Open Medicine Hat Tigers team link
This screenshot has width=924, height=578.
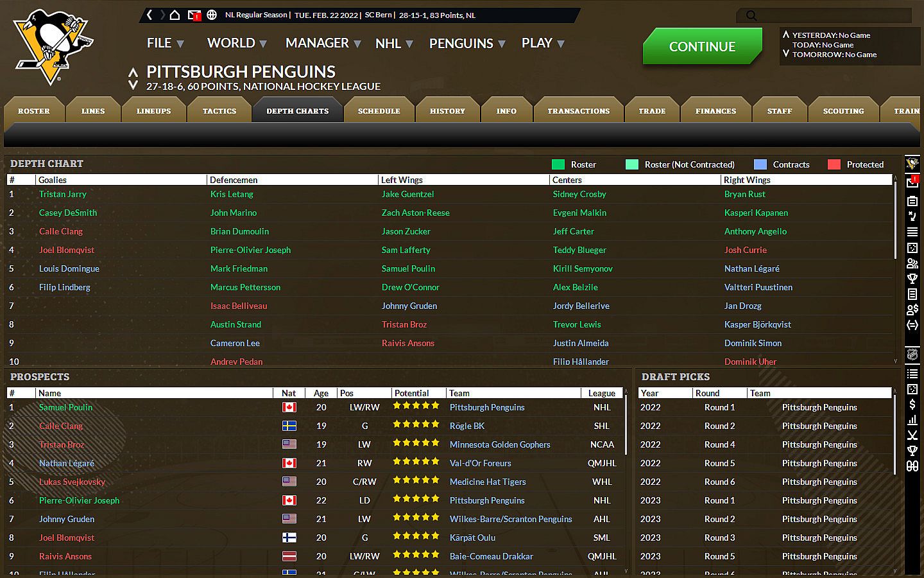coord(488,482)
